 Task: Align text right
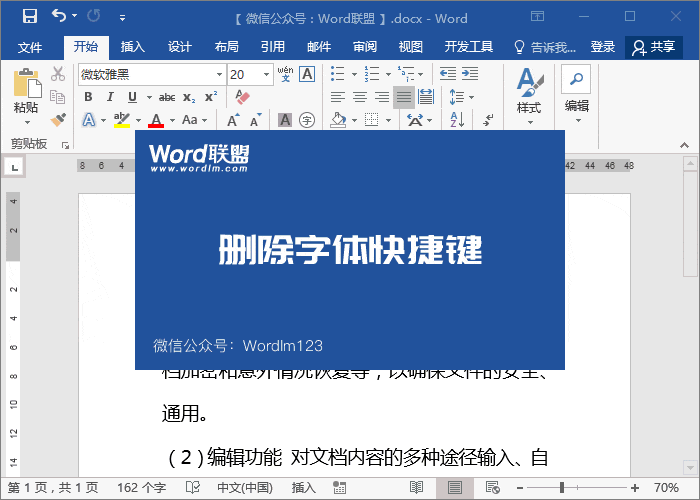pos(382,97)
